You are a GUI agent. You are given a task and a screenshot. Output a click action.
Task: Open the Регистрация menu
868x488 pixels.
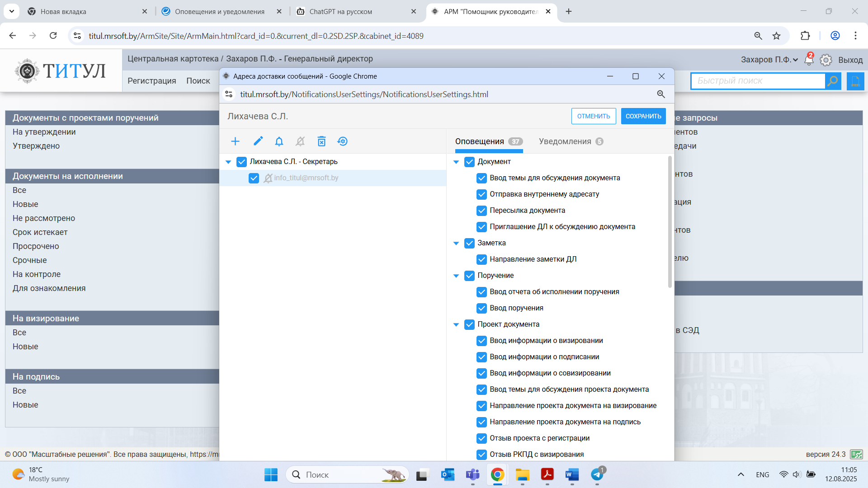pyautogui.click(x=151, y=81)
